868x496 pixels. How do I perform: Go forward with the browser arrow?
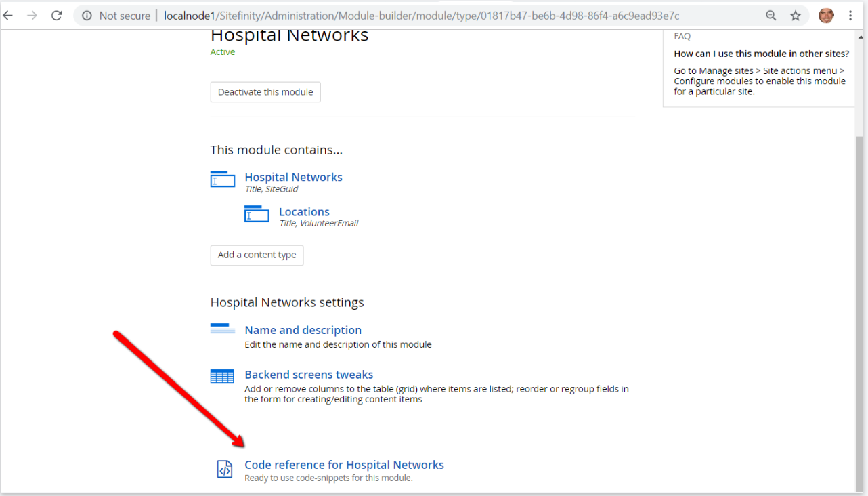[x=32, y=16]
